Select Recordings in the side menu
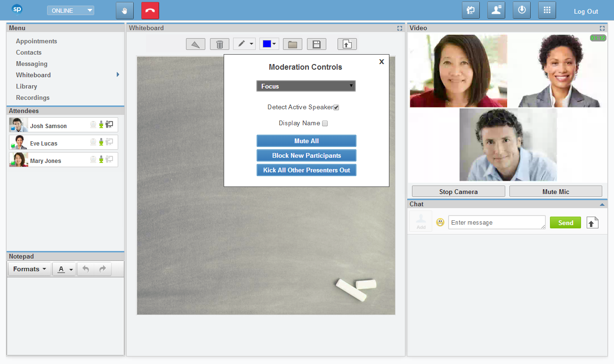The width and height of the screenshot is (614, 364). [x=32, y=98]
